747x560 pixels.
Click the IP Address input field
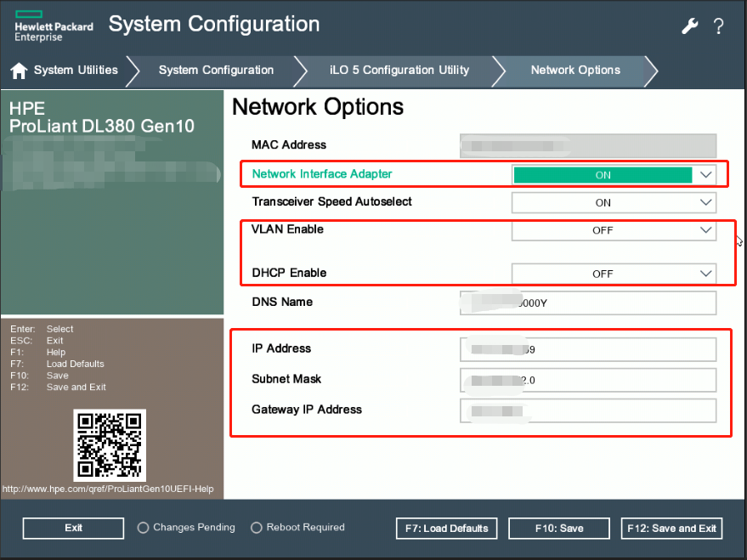(x=588, y=349)
